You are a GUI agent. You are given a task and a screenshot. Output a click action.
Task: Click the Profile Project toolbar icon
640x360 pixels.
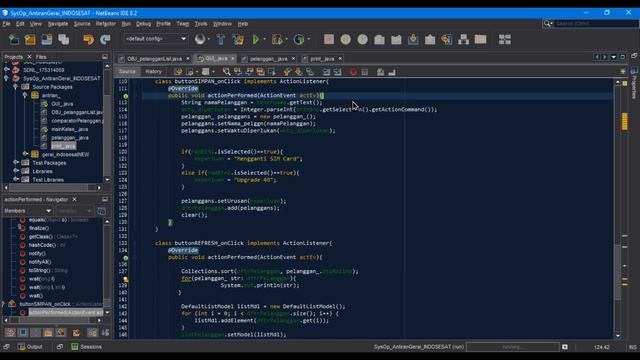click(298, 39)
